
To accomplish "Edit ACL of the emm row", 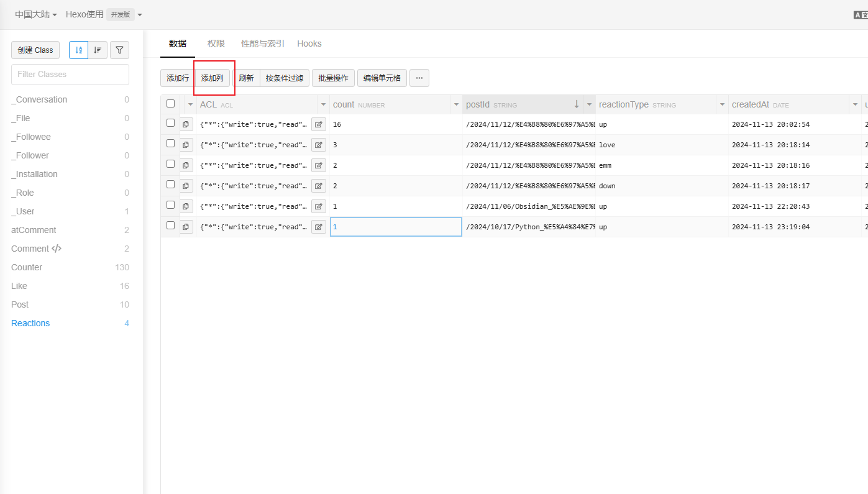I will pos(319,165).
